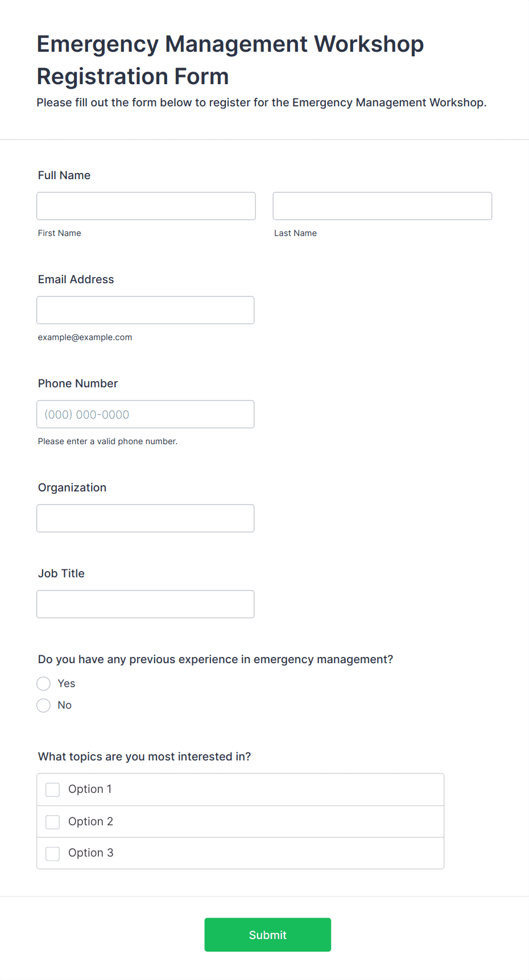Click the Full Name field label
Viewport: 529px width, 980px height.
click(64, 175)
